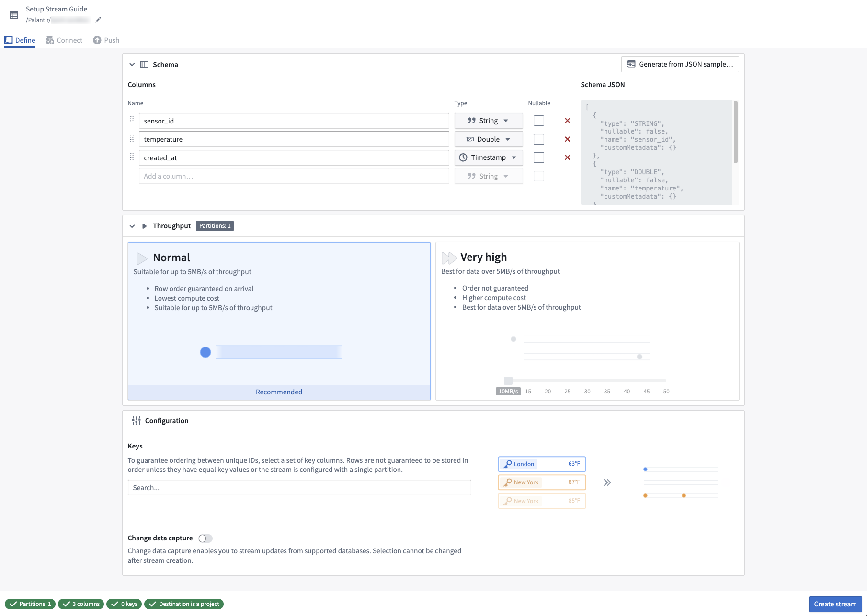Click the 3 columns status badge

pyautogui.click(x=81, y=604)
